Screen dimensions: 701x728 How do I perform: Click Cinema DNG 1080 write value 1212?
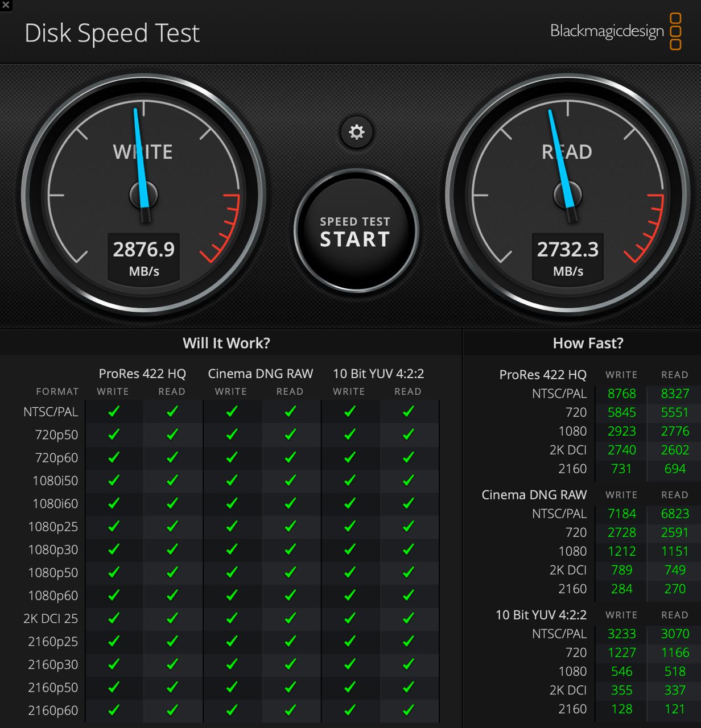(x=622, y=551)
